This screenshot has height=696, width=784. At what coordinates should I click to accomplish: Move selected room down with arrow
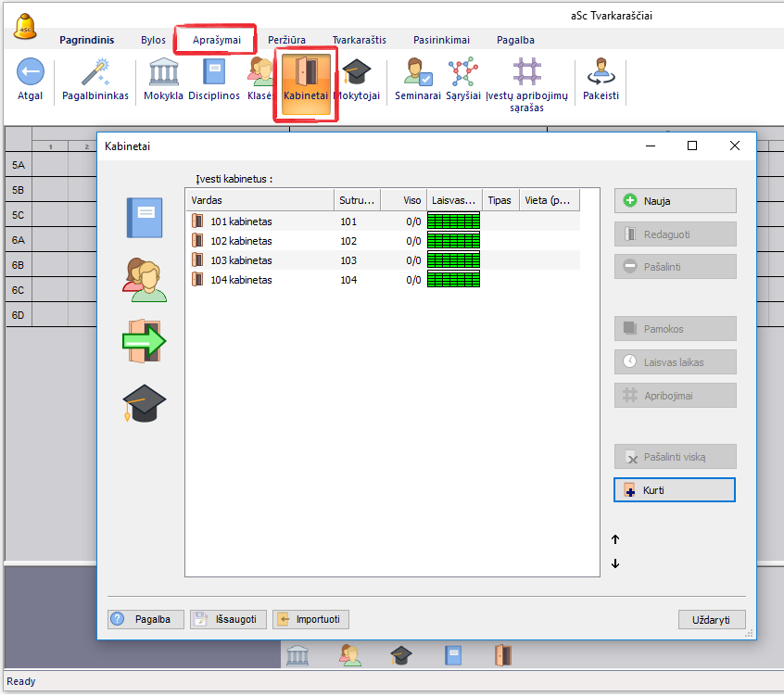[x=615, y=563]
